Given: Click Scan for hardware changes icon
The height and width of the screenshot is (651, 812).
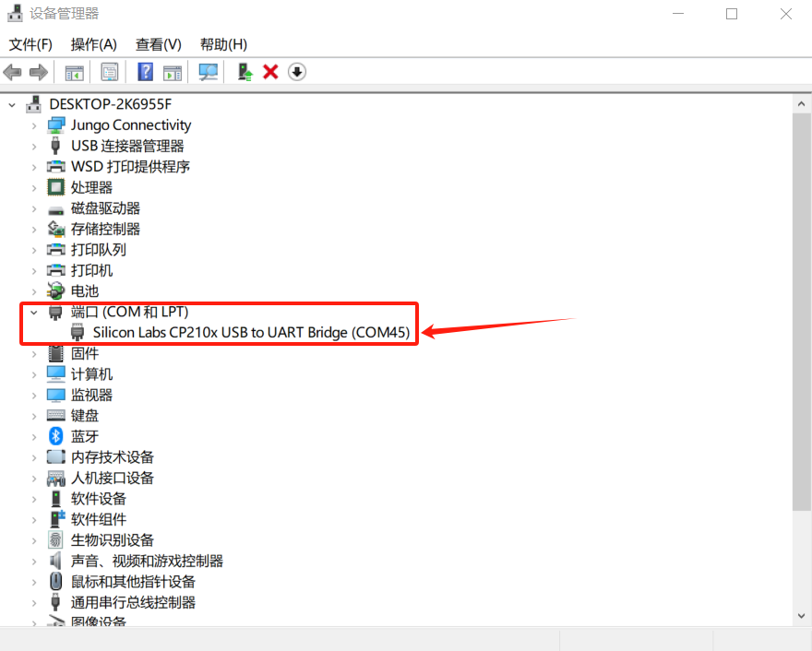Looking at the screenshot, I should (x=209, y=72).
